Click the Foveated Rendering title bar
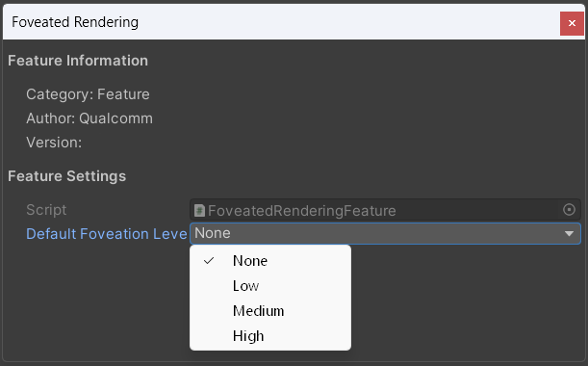 [281, 22]
